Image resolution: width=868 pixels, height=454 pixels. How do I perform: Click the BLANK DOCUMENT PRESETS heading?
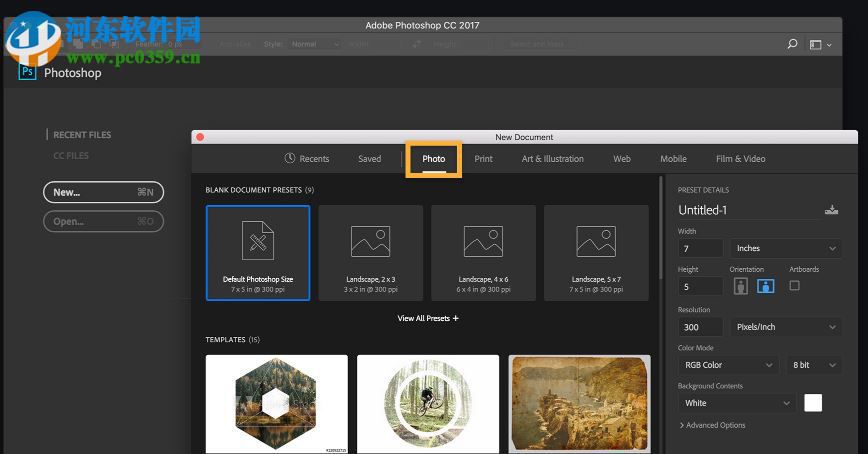(x=260, y=190)
